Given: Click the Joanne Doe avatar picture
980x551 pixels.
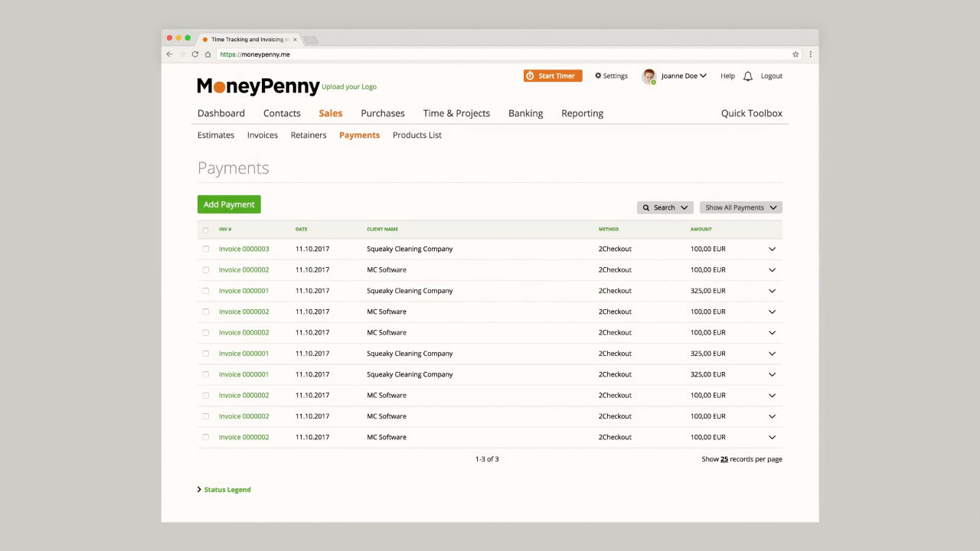Looking at the screenshot, I should click(649, 76).
